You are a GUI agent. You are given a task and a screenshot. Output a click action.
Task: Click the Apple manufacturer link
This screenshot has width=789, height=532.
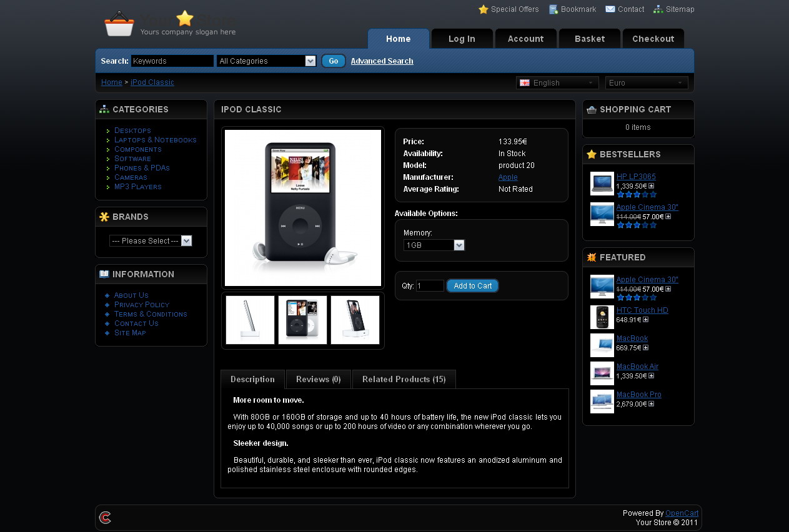coord(508,177)
